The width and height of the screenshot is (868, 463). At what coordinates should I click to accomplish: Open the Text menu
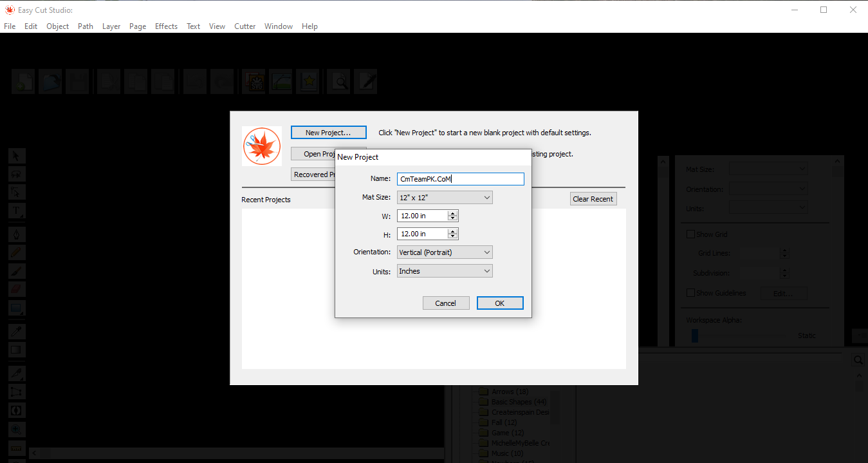point(194,26)
